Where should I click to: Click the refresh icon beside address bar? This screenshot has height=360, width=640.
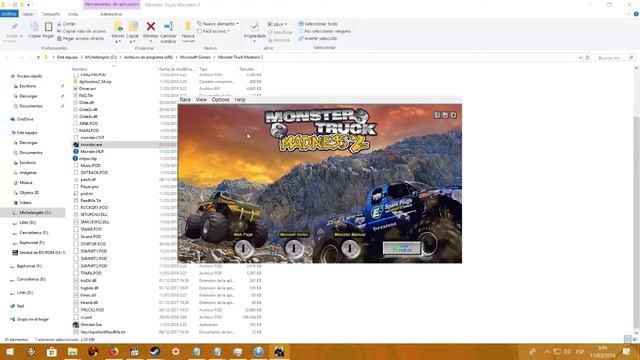(x=588, y=58)
